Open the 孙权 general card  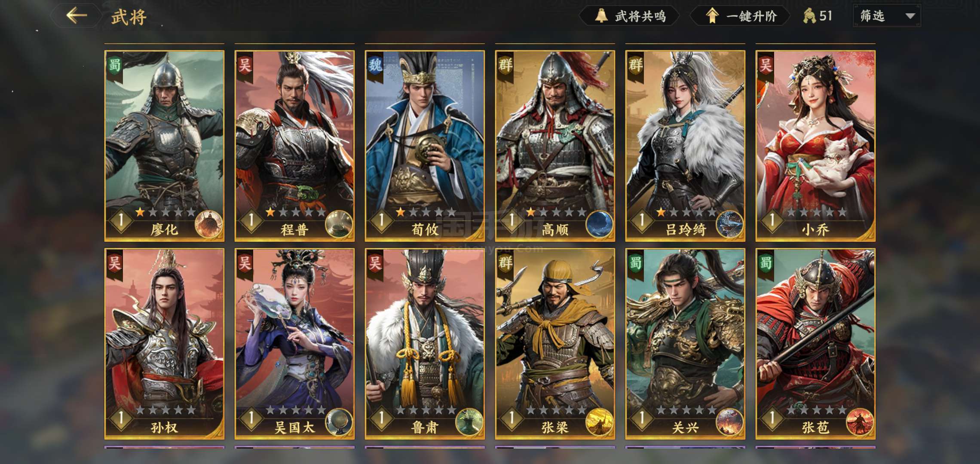pos(164,344)
